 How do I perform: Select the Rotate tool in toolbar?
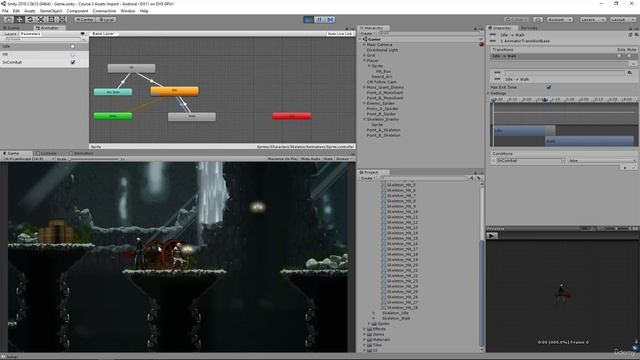point(30,19)
